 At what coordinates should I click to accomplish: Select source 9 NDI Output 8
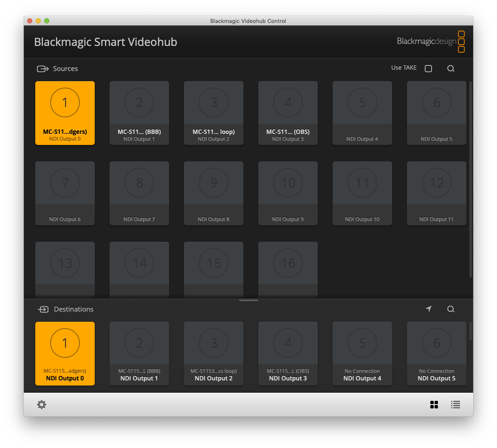click(214, 193)
